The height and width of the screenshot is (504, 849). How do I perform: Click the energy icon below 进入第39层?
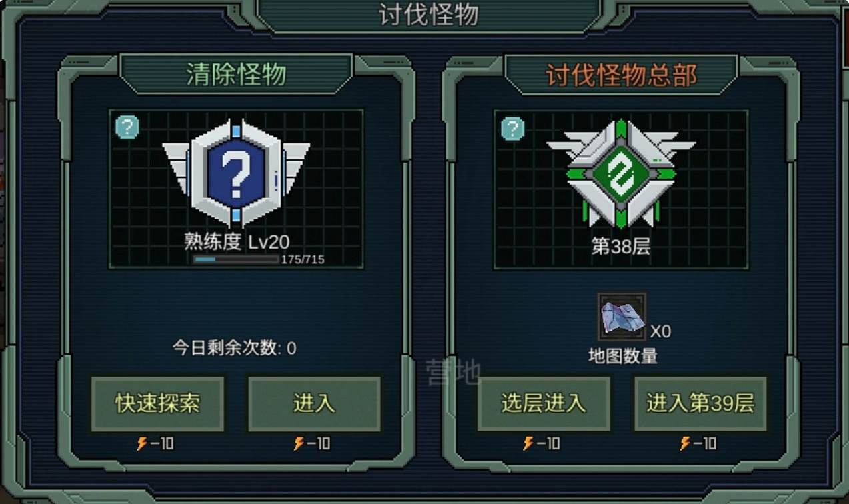click(685, 443)
